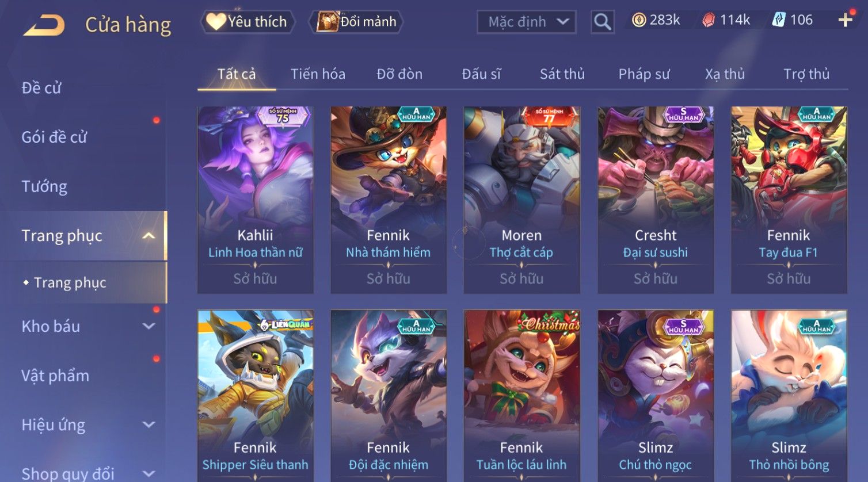Tap the golden back arrow icon

coord(44,25)
